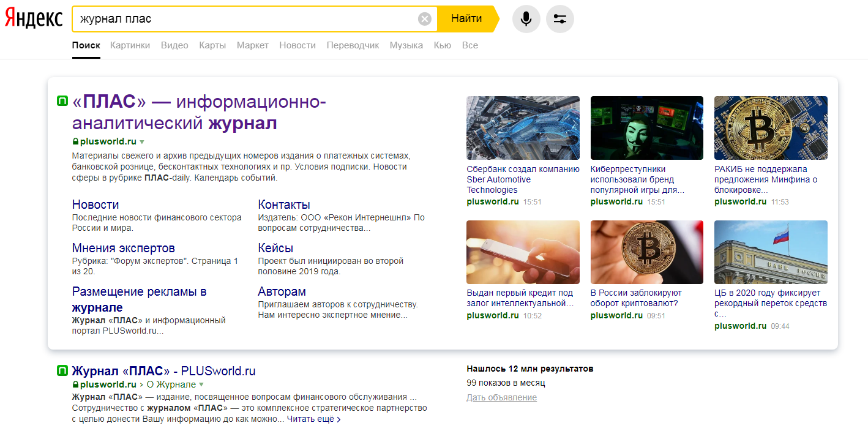Viewport: 868px width, 431px height.
Task: Open the Кейсы sitelink
Action: tap(275, 248)
